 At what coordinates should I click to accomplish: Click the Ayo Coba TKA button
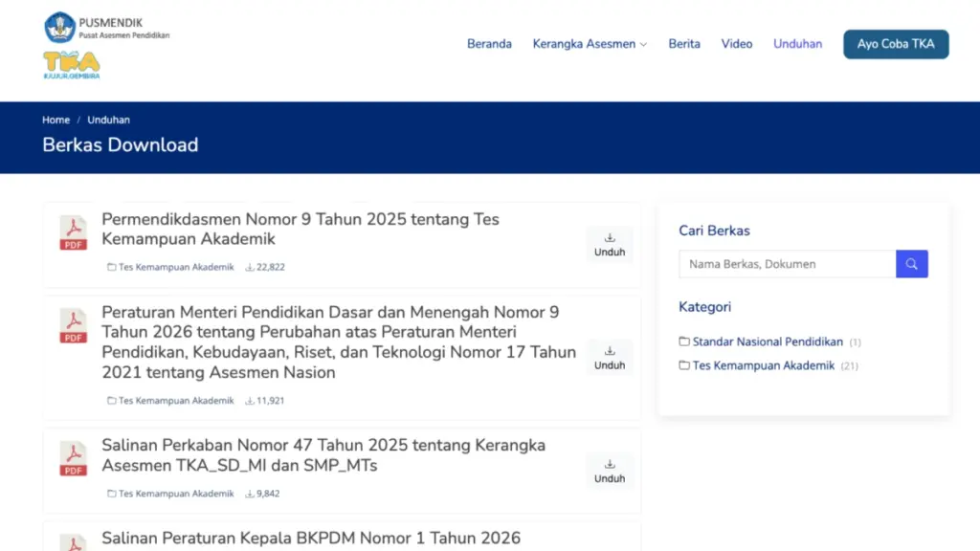(896, 44)
